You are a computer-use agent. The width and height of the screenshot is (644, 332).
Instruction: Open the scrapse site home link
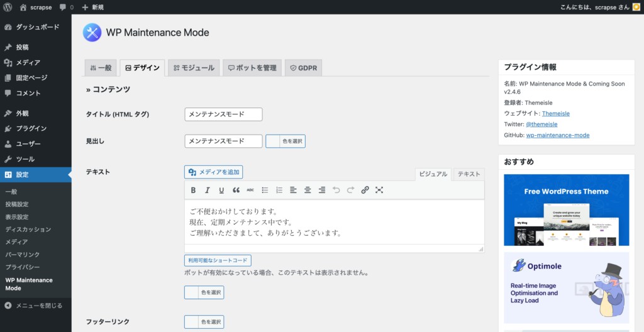(36, 7)
